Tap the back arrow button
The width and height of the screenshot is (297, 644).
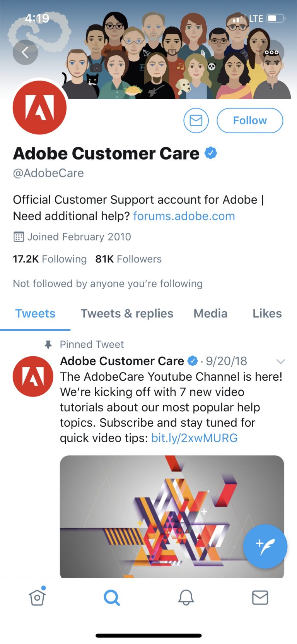coord(25,52)
